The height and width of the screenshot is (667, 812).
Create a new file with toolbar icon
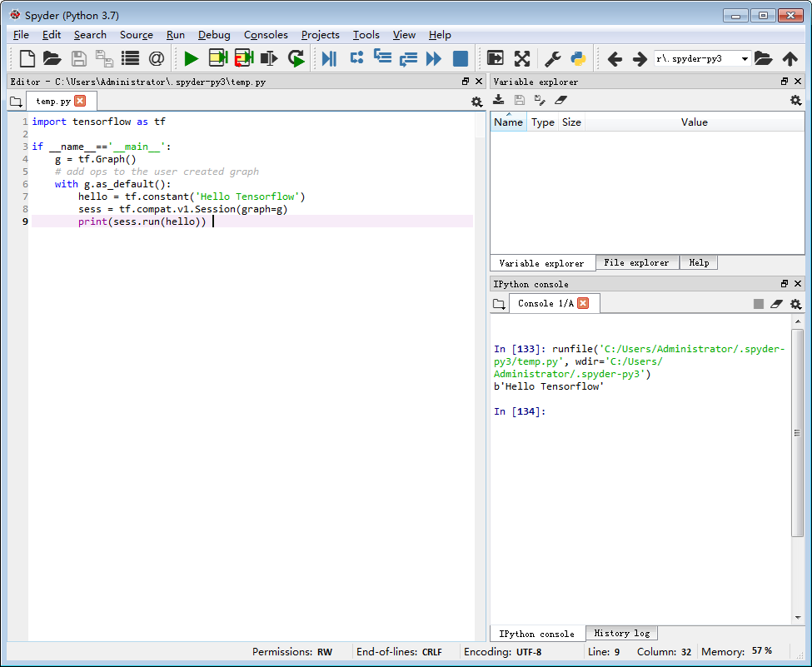(27, 58)
